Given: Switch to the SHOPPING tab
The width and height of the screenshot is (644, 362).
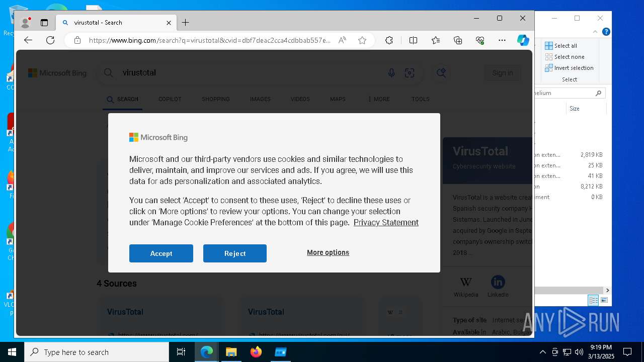Looking at the screenshot, I should point(215,99).
